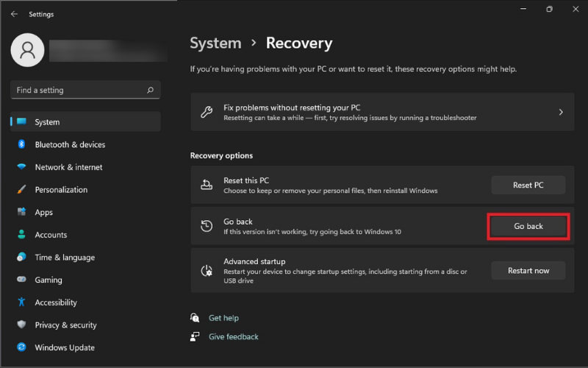Select Time & language category
The width and height of the screenshot is (588, 368).
[85, 257]
